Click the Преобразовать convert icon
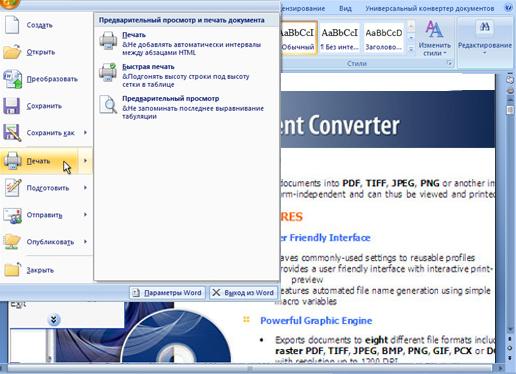This screenshot has width=516, height=374. [13, 79]
